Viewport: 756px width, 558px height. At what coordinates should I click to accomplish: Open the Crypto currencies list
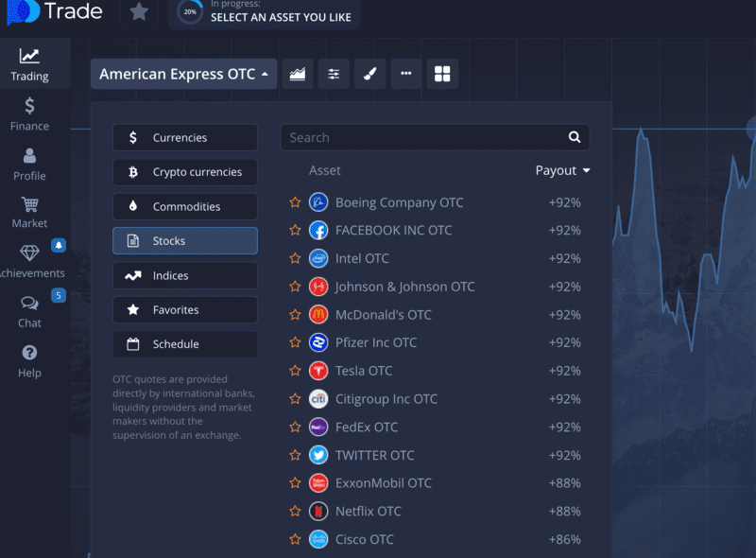tap(184, 172)
